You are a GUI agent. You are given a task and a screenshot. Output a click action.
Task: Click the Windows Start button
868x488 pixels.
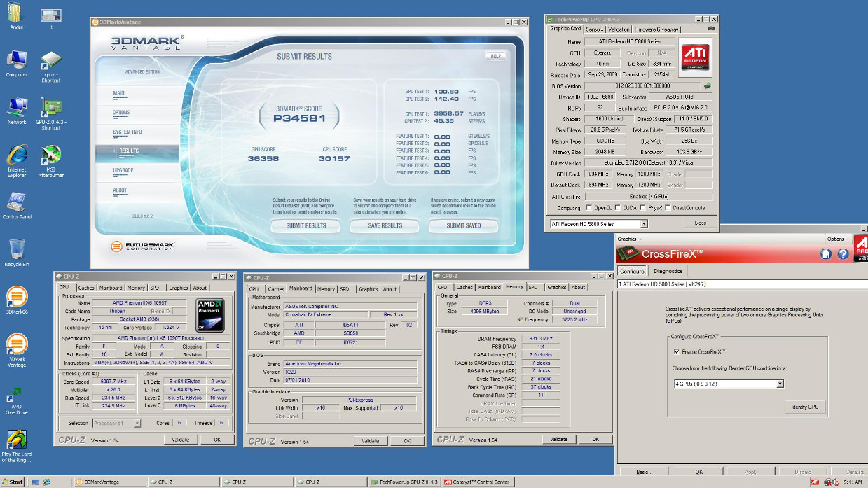point(13,482)
